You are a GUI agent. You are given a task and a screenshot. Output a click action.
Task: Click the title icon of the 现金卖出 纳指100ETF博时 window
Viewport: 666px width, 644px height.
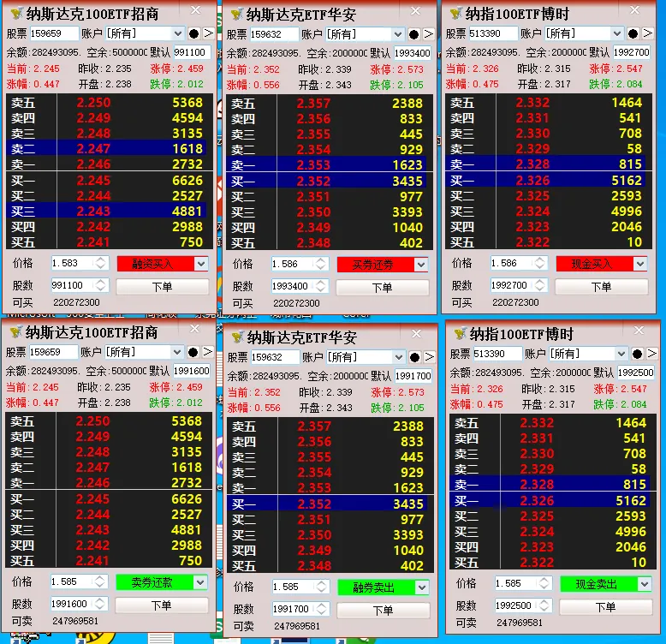pos(460,334)
